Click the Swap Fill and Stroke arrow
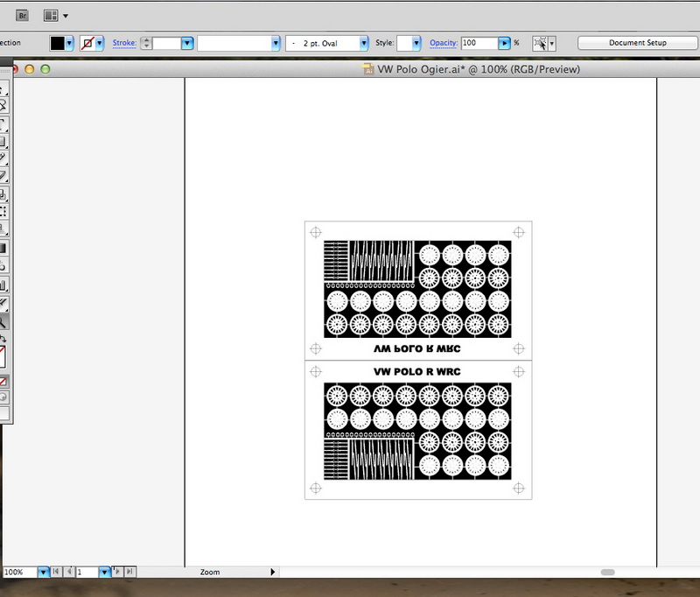 3,339
